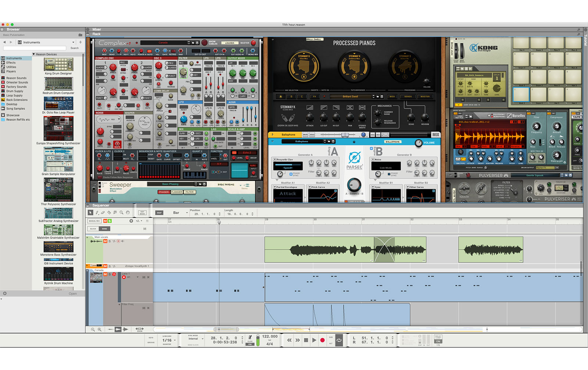
Task: Open the Effects category icon in Browser
Action: 3,62
